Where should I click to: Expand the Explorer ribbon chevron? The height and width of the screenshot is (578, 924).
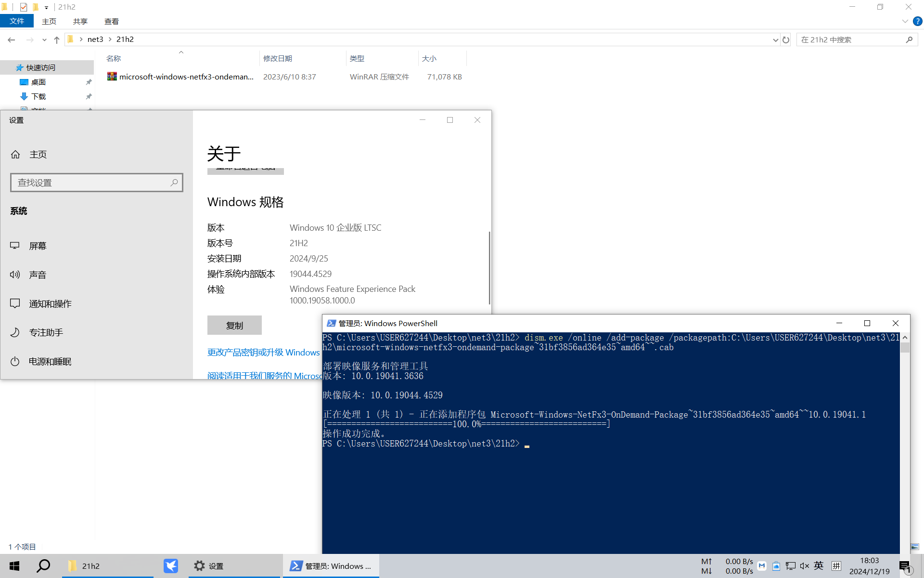click(905, 21)
